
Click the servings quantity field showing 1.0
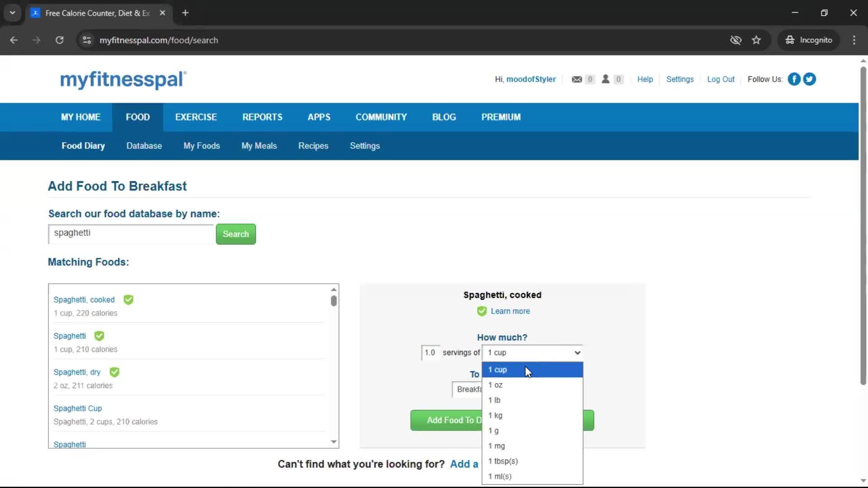pyautogui.click(x=430, y=352)
